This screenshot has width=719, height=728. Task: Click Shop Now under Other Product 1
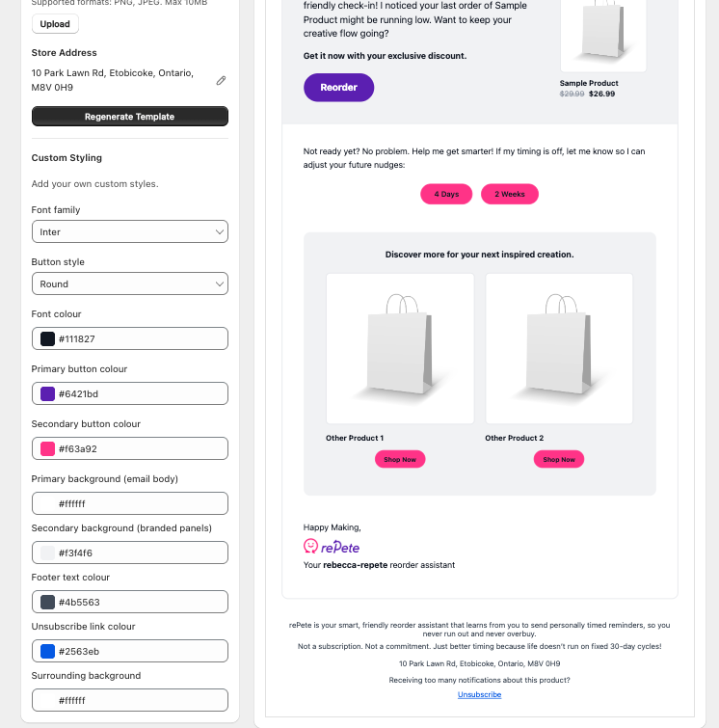coord(400,459)
